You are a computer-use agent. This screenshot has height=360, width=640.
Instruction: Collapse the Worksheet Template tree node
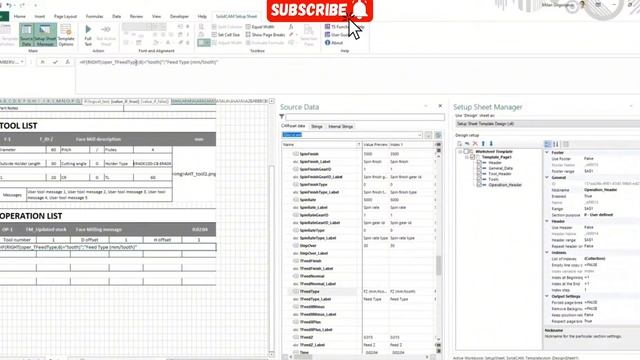click(x=460, y=151)
